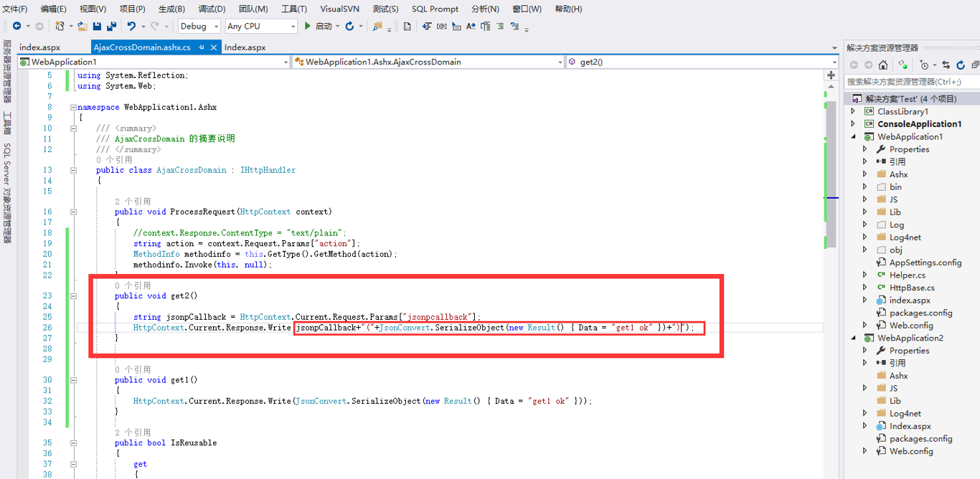
Task: Click the uncomment selected lines icon
Action: (514, 26)
